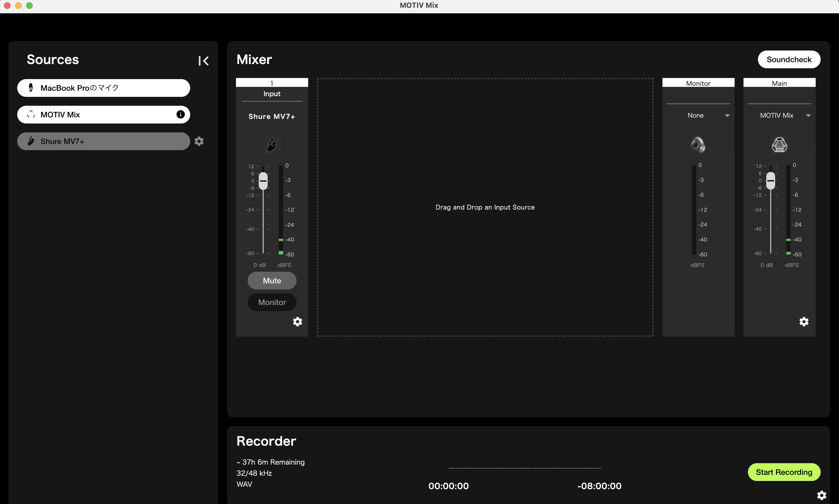
Task: Click the Input label in channel 1
Action: pyautogui.click(x=272, y=94)
